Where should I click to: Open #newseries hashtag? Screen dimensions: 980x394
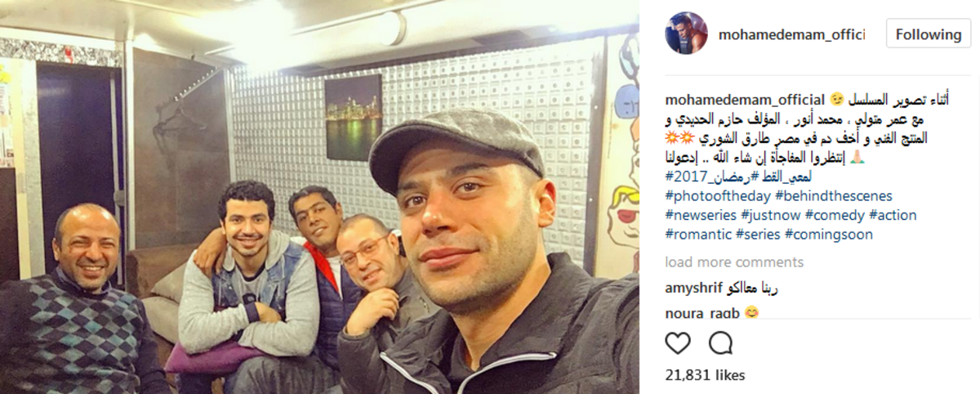(702, 215)
